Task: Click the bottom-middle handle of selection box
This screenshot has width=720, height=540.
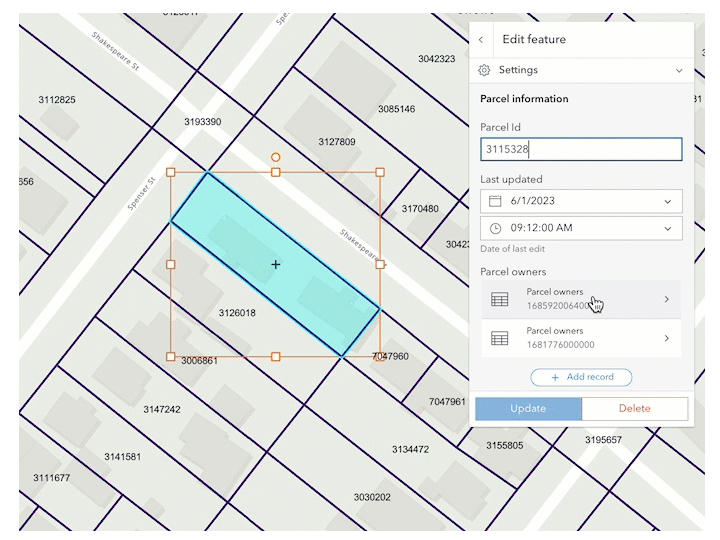Action: pyautogui.click(x=276, y=357)
